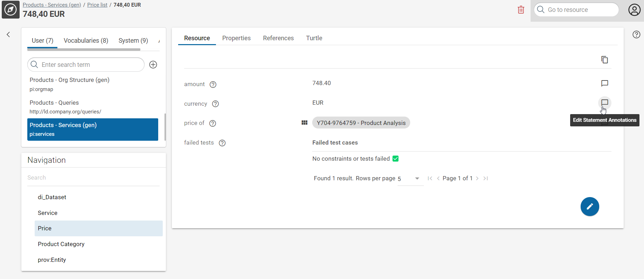The height and width of the screenshot is (279, 644).
Task: Click the copy resource icon
Action: point(604,60)
